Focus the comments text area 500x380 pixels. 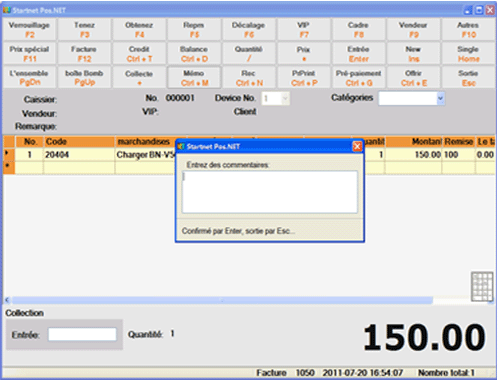[x=270, y=192]
